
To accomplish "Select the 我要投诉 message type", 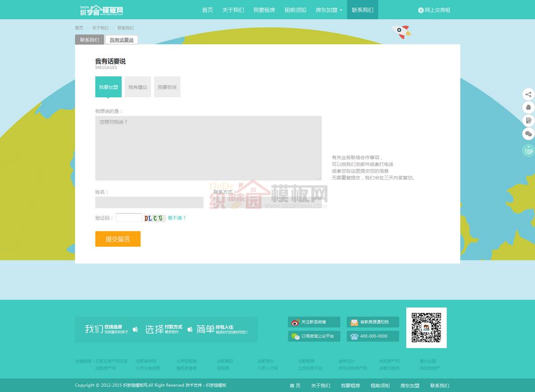I will [x=167, y=87].
